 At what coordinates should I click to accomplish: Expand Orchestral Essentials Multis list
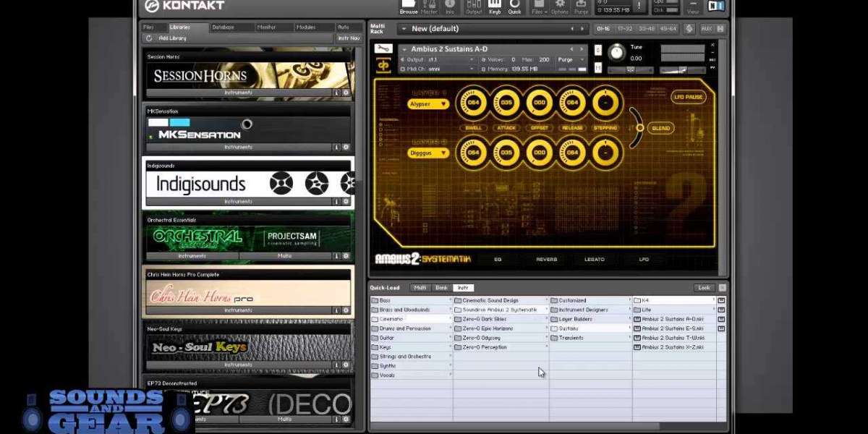pyautogui.click(x=285, y=255)
